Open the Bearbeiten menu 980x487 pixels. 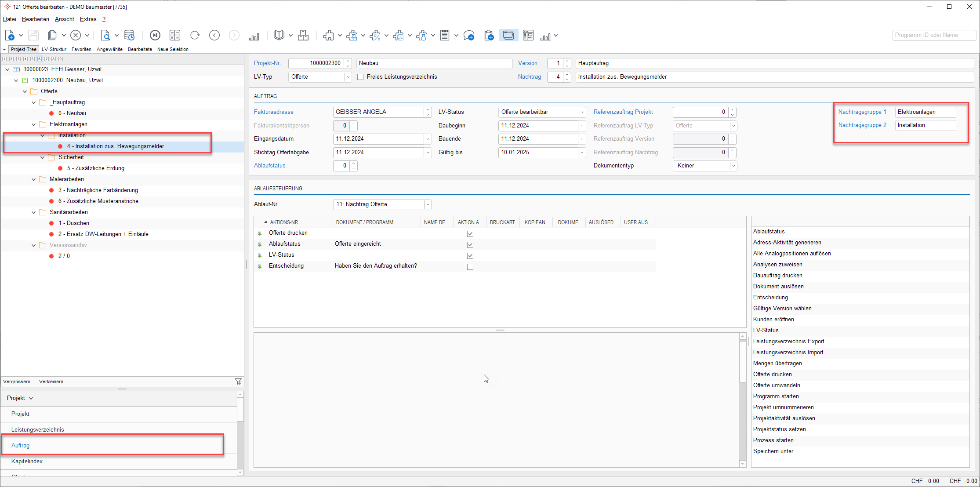(36, 19)
